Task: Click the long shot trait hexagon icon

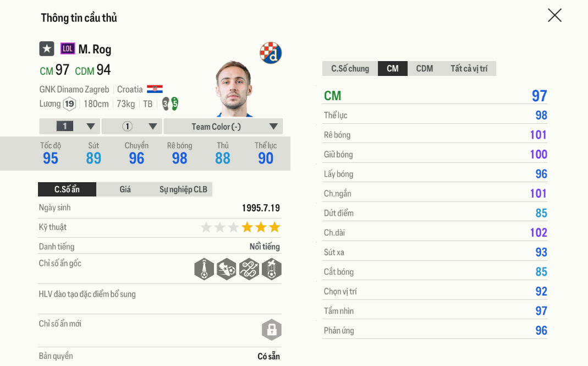Action: coord(204,269)
